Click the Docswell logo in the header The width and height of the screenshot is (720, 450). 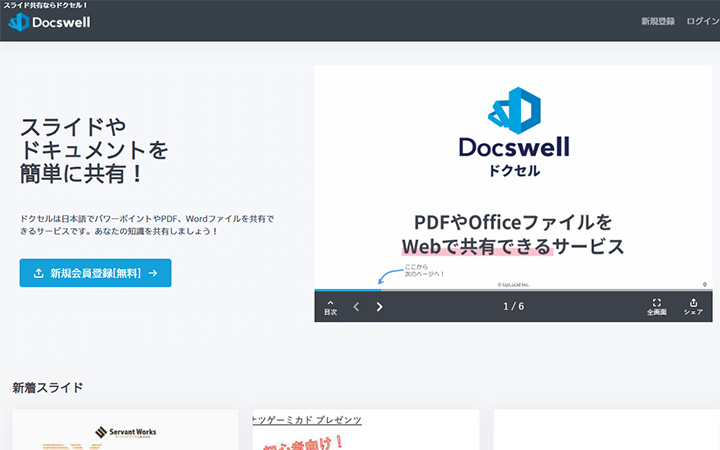(50, 22)
